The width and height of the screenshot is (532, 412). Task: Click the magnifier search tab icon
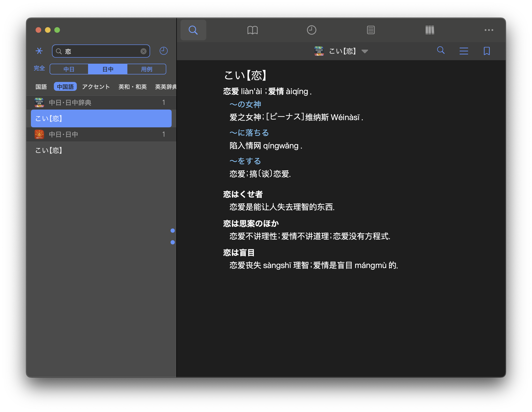point(193,30)
